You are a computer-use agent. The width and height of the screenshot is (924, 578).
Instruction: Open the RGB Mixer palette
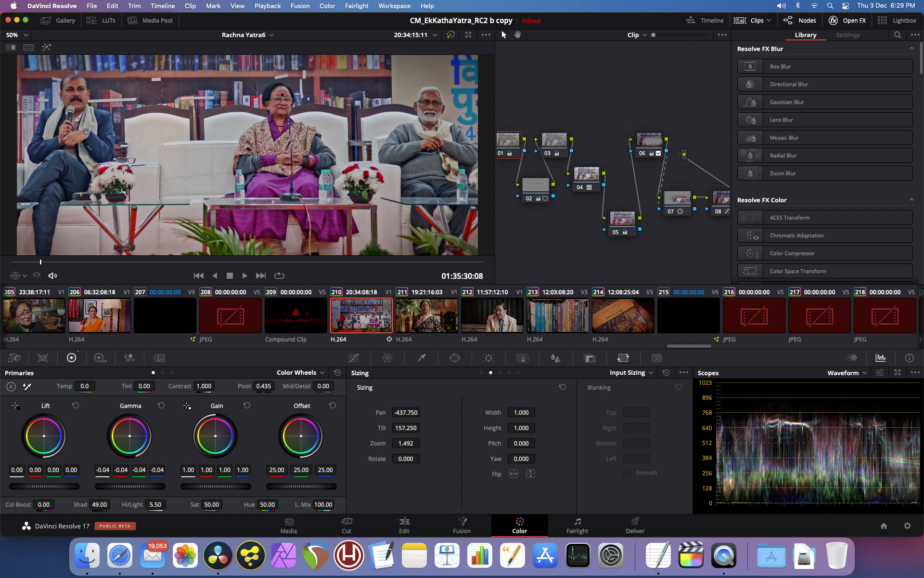click(x=129, y=358)
